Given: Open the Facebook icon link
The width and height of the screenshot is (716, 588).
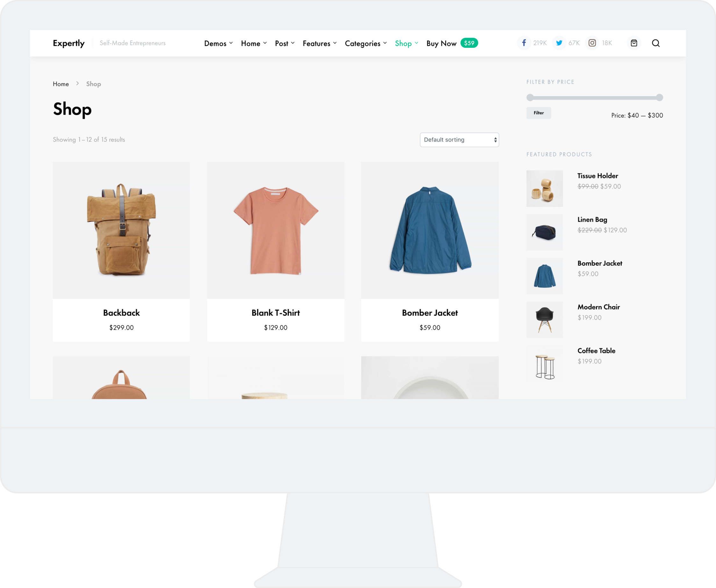Looking at the screenshot, I should [524, 43].
